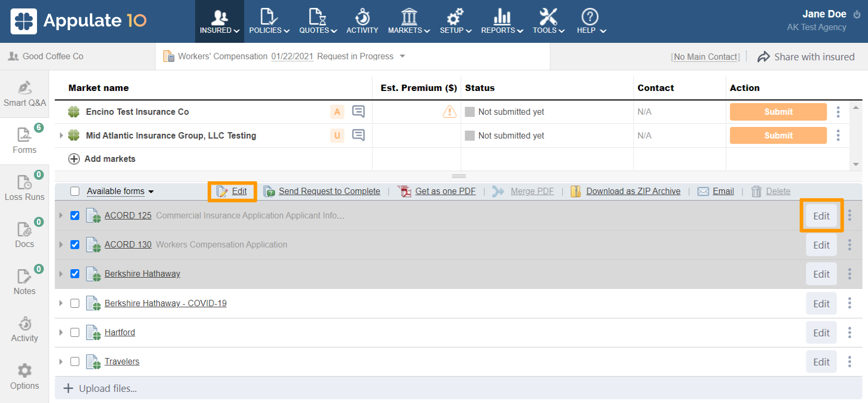The height and width of the screenshot is (403, 868).
Task: Open the Available forms dropdown
Action: 120,191
